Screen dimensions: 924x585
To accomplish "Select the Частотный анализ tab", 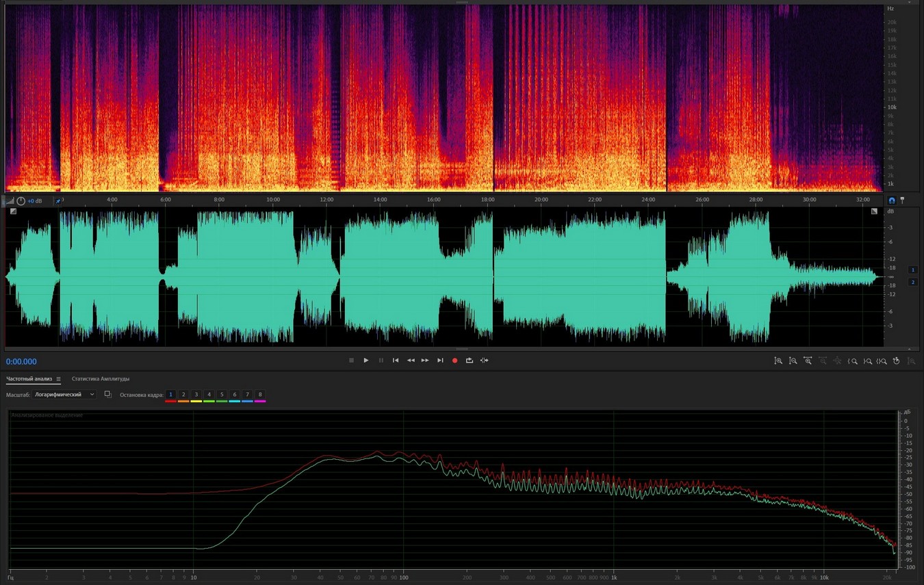I will click(29, 379).
